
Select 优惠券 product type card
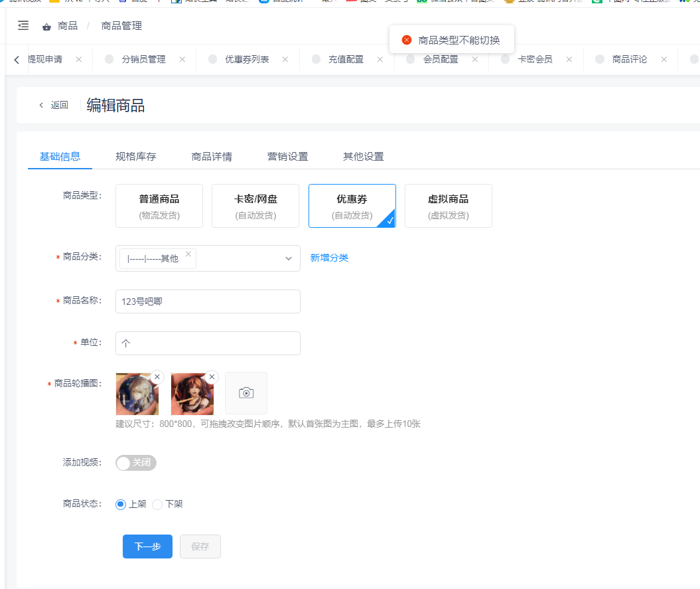click(x=352, y=206)
